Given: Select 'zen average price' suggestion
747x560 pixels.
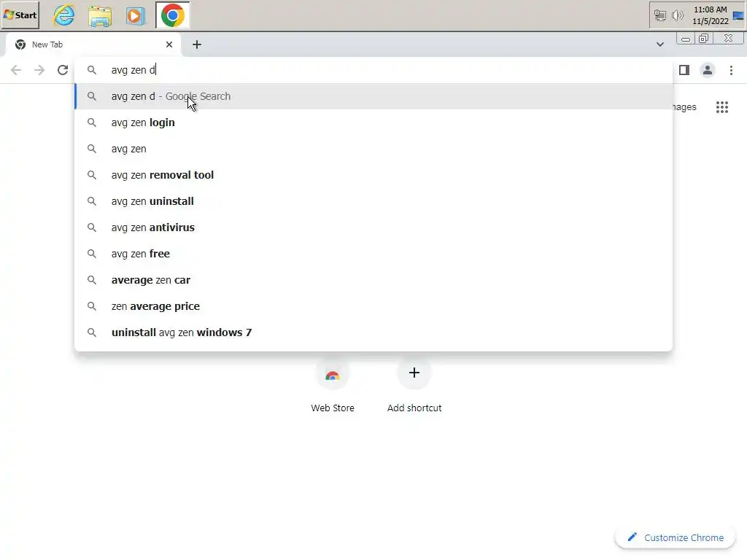Looking at the screenshot, I should 373,306.
